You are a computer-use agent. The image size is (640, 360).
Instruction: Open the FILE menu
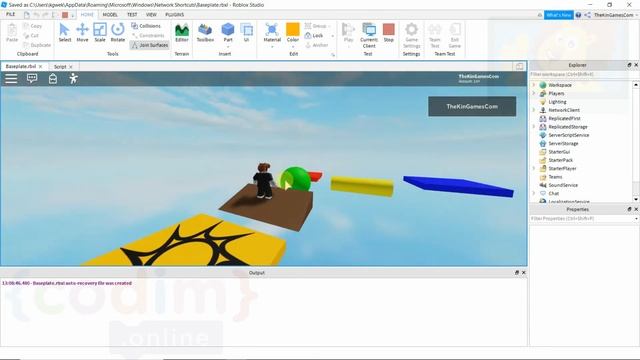(10, 14)
